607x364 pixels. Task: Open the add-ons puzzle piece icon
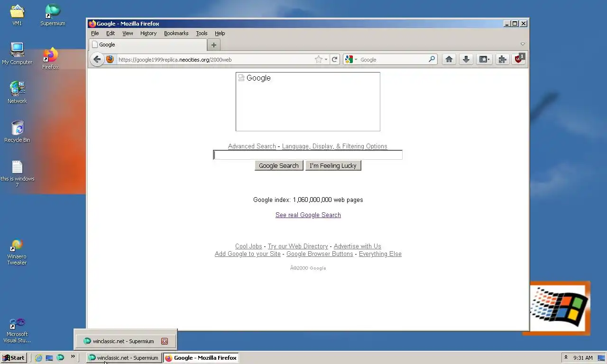tap(502, 59)
